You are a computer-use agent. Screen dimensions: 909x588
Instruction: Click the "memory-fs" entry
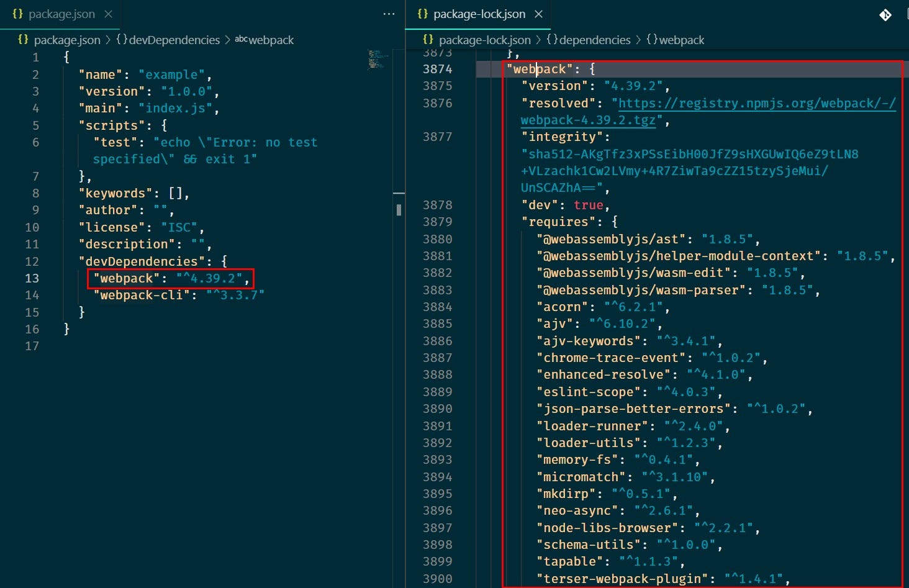tap(618, 459)
